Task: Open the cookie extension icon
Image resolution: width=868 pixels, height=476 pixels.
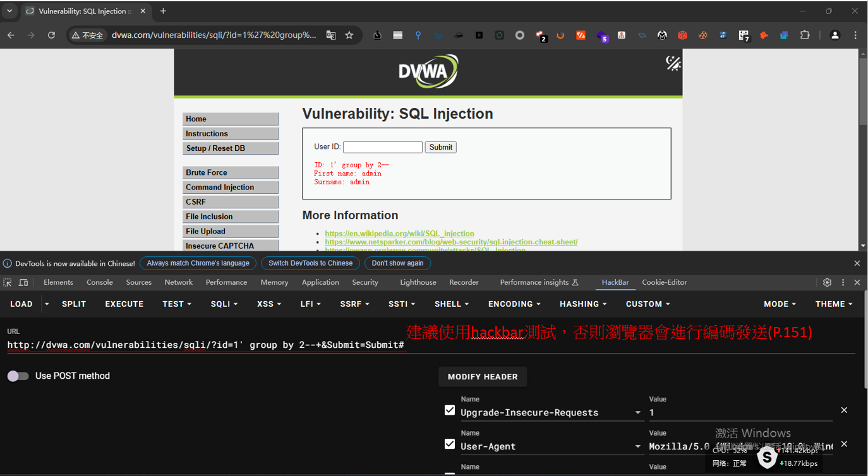Action: [702, 35]
